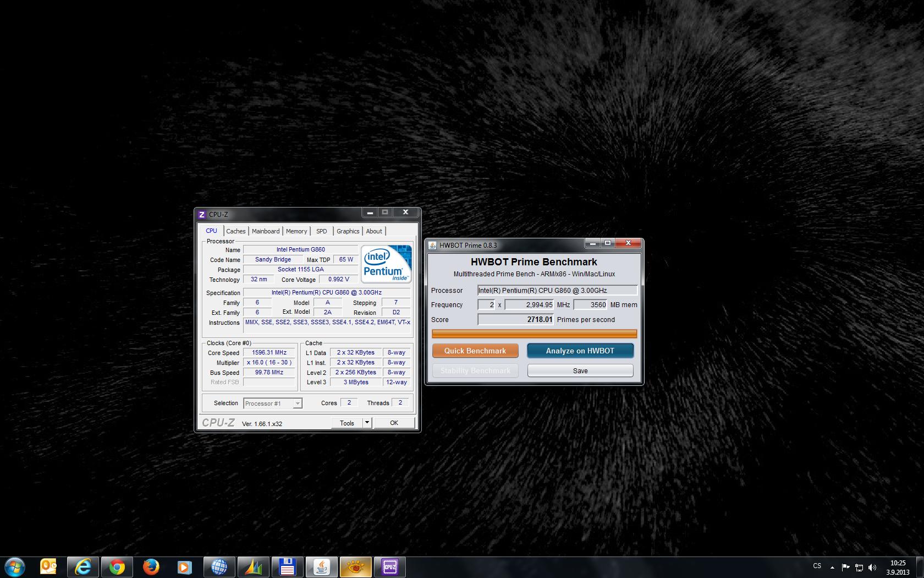Save the HWBOT Prime result
Screen dimensions: 924x578
580,370
